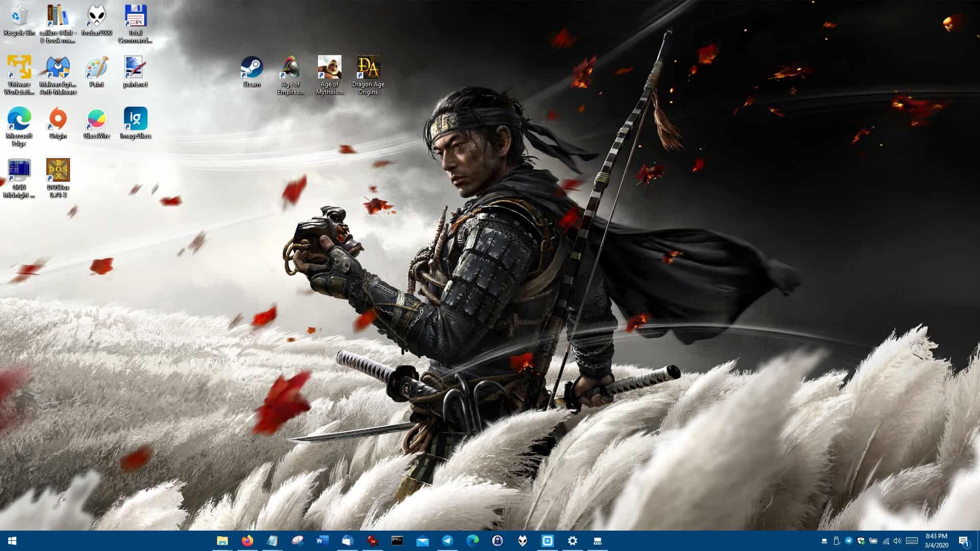The width and height of the screenshot is (980, 551).
Task: Launch Word from the taskbar
Action: [322, 541]
